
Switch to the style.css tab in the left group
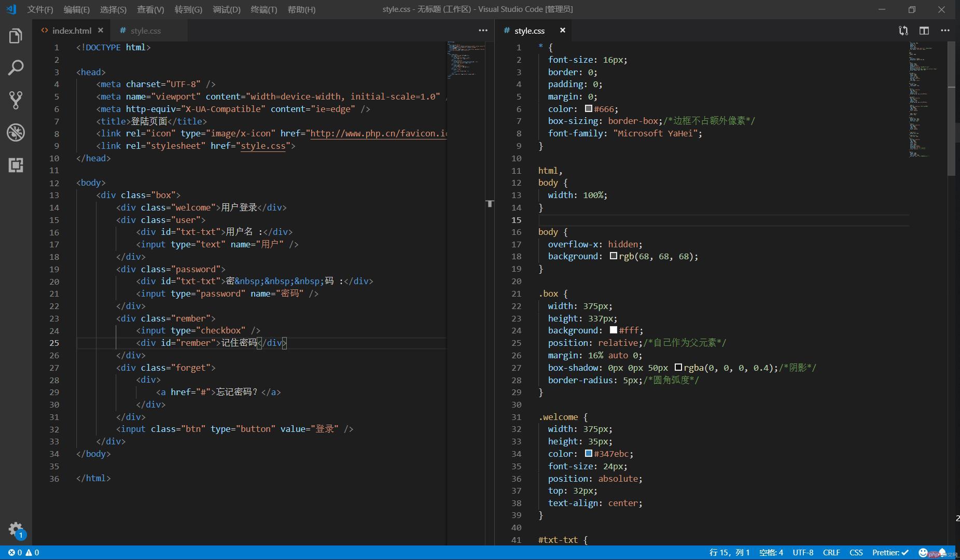click(145, 31)
